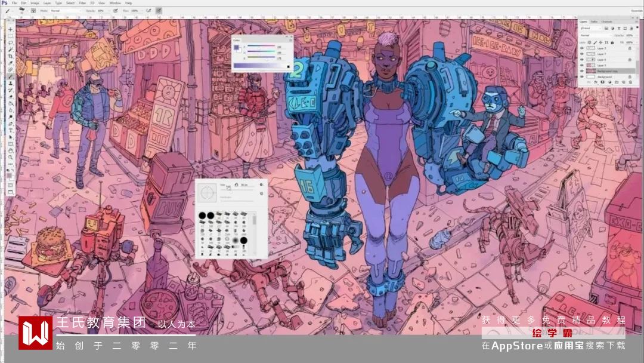Screen dimensions: 644x363
Task: Toggle lock transparent pixels in Layers panel
Action: tap(589, 42)
